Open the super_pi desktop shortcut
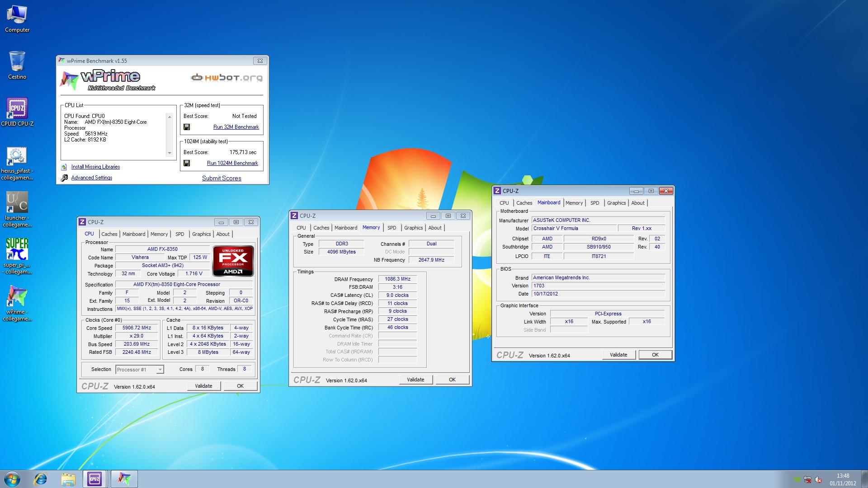Viewport: 868px width, 488px height. pyautogui.click(x=17, y=256)
